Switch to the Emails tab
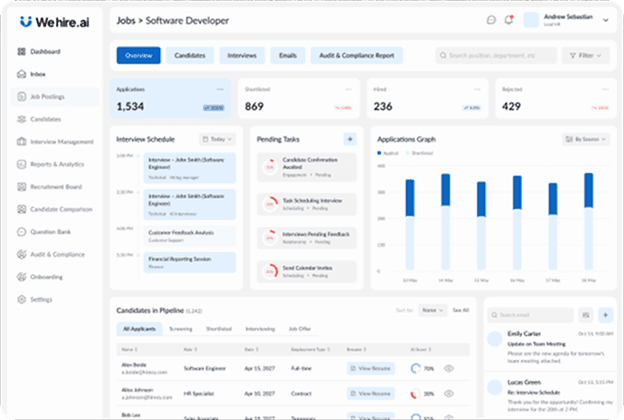This screenshot has height=420, width=624. point(288,55)
